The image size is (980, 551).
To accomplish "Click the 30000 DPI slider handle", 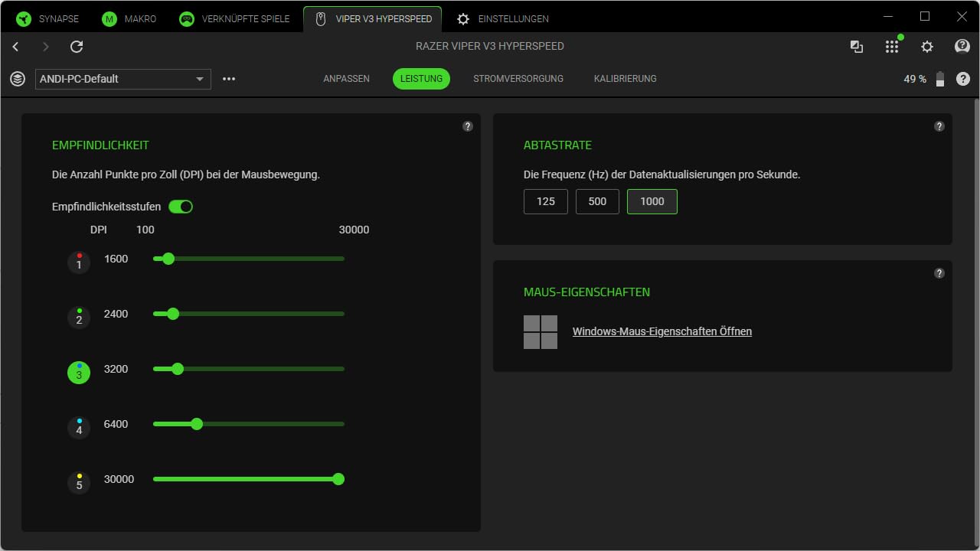I will point(338,479).
